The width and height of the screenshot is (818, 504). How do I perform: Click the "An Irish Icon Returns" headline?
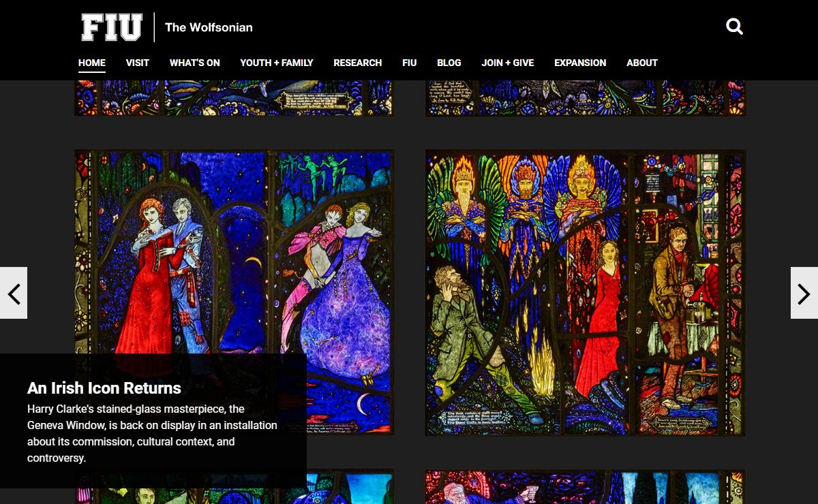104,388
